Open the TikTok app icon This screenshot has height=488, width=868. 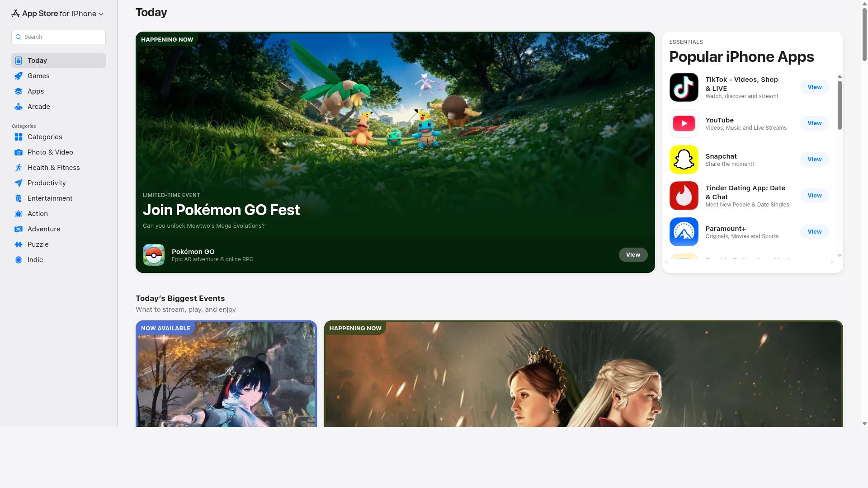pyautogui.click(x=684, y=87)
